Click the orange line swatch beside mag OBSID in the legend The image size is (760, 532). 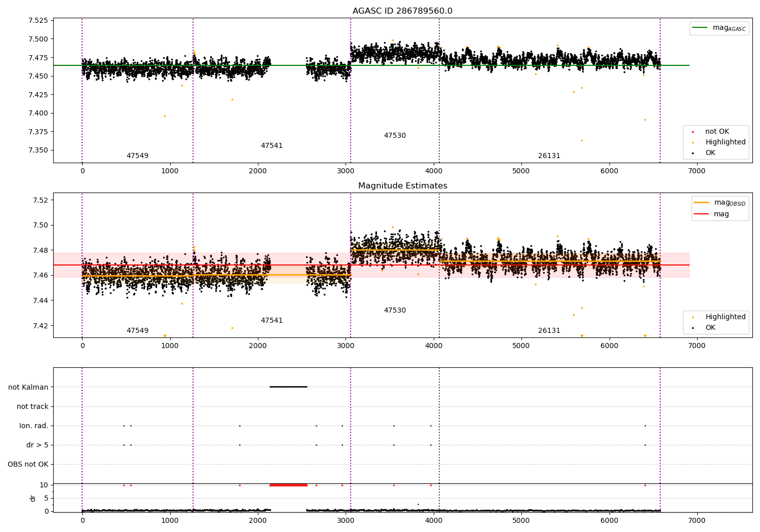coord(702,203)
